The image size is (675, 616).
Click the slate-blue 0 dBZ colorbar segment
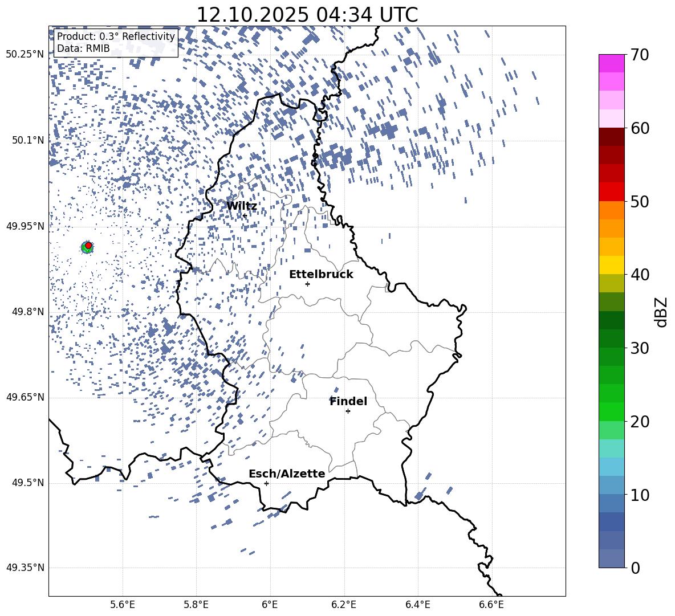pyautogui.click(x=611, y=558)
